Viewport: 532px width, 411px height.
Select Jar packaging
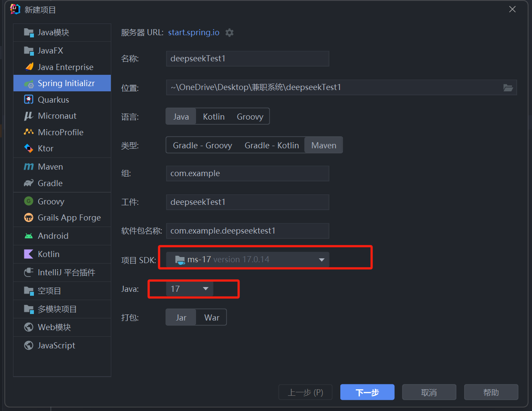point(181,317)
